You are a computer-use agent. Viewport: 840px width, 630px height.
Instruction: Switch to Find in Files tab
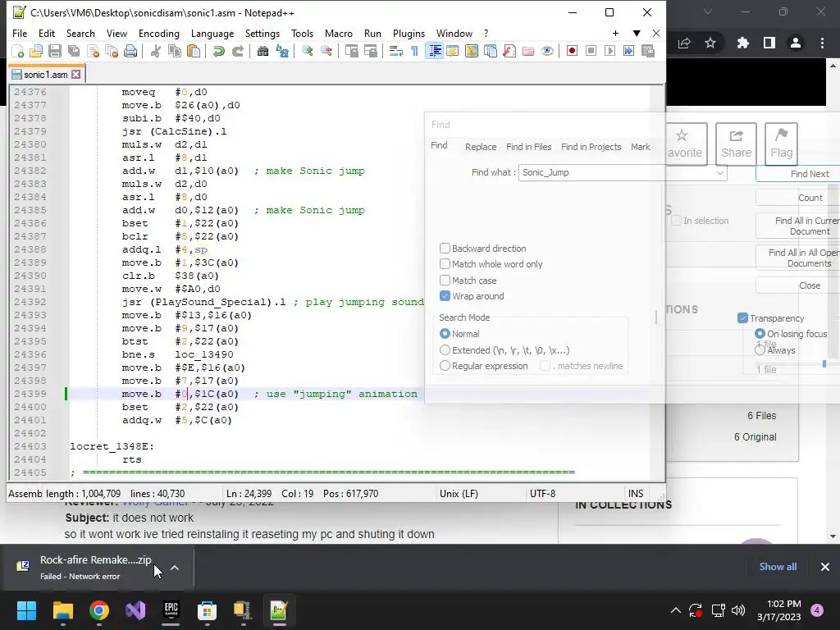pyautogui.click(x=529, y=147)
